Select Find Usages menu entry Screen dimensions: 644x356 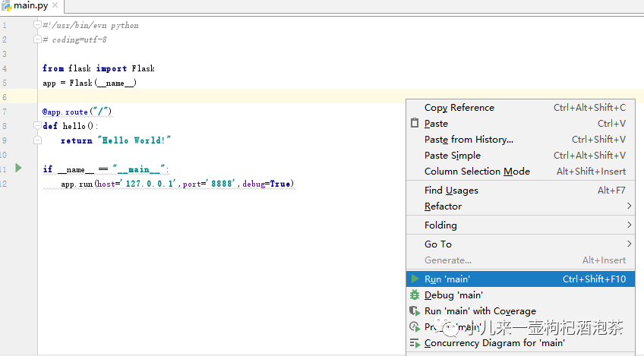click(451, 191)
